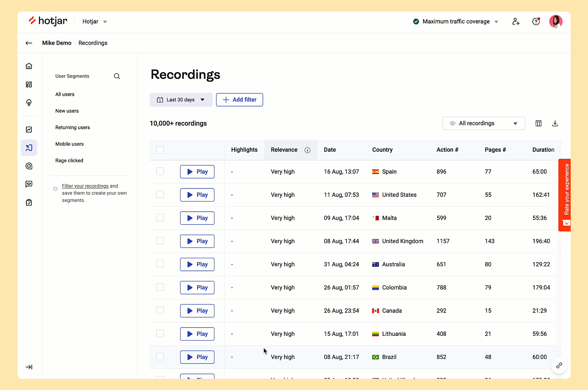The image size is (588, 390).
Task: Click the Add filter button
Action: tap(239, 100)
